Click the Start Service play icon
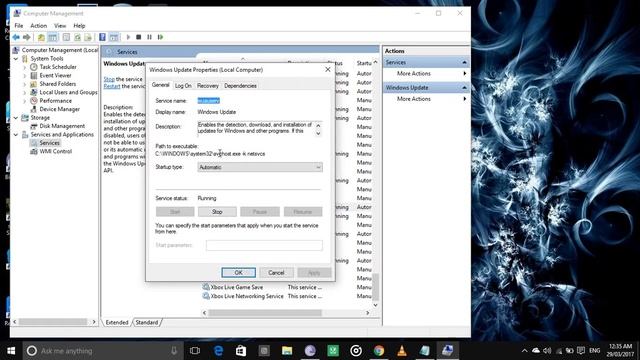This screenshot has height=360, width=640. click(128, 37)
